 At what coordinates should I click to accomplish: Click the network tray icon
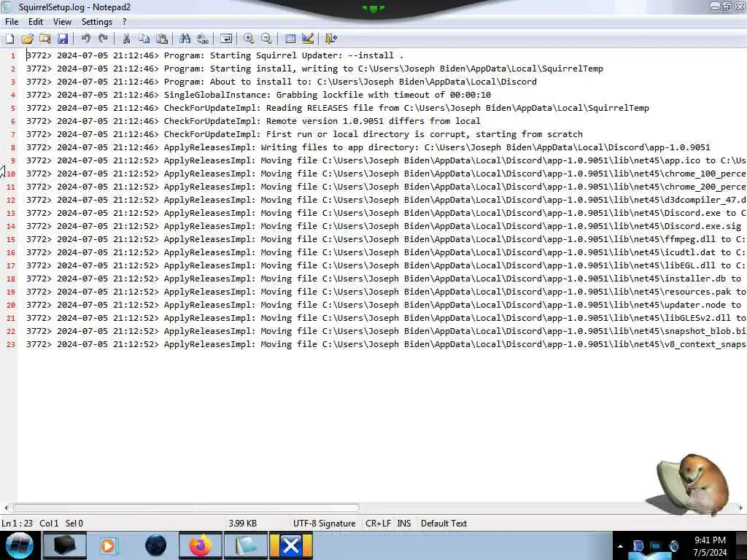point(656,546)
